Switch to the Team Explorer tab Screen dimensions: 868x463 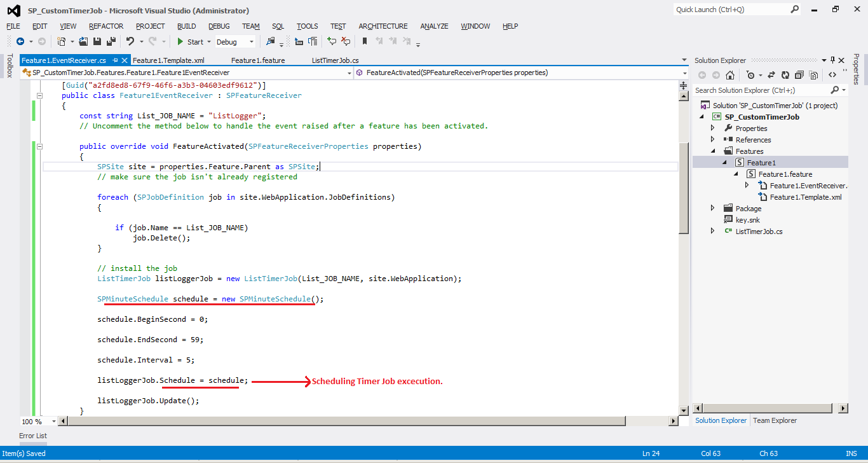[x=775, y=420]
